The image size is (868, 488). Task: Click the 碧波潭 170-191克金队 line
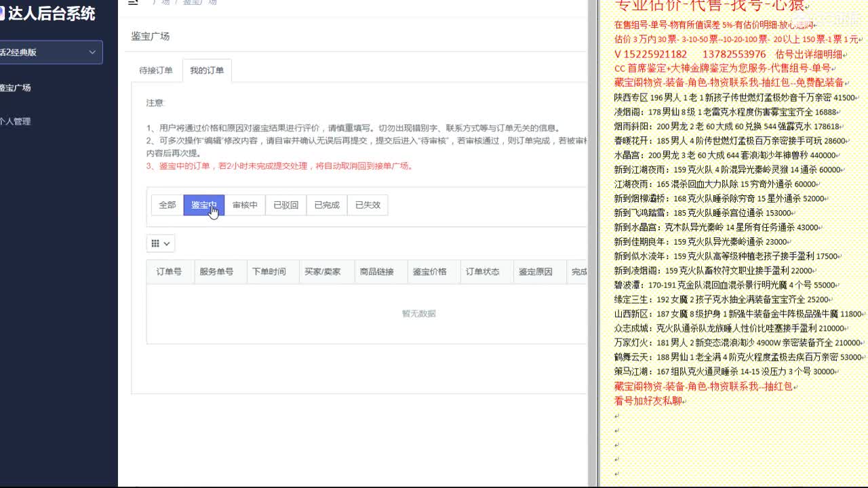(x=726, y=285)
